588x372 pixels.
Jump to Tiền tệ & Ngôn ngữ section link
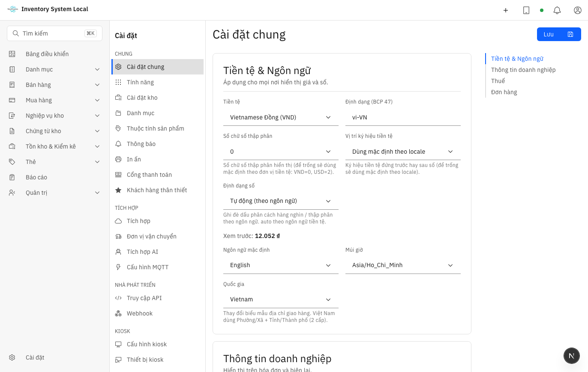(x=517, y=59)
